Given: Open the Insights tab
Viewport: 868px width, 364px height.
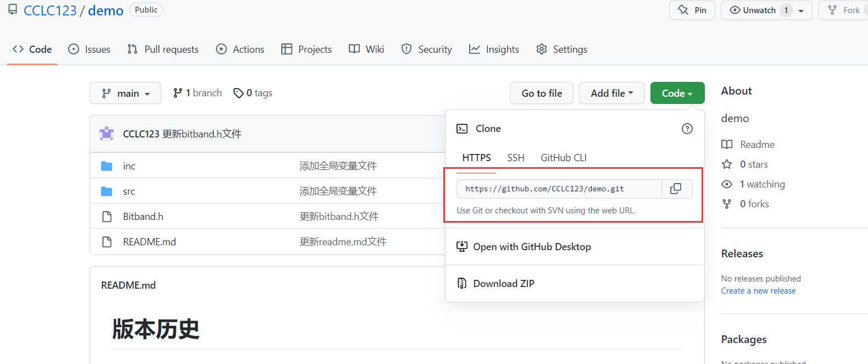Looking at the screenshot, I should 494,49.
